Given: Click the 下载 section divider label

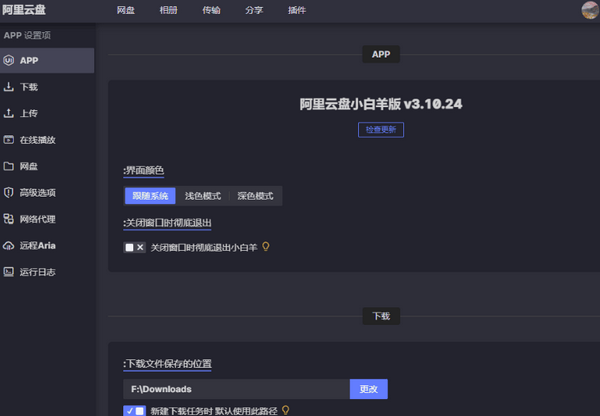Looking at the screenshot, I should pos(381,316).
